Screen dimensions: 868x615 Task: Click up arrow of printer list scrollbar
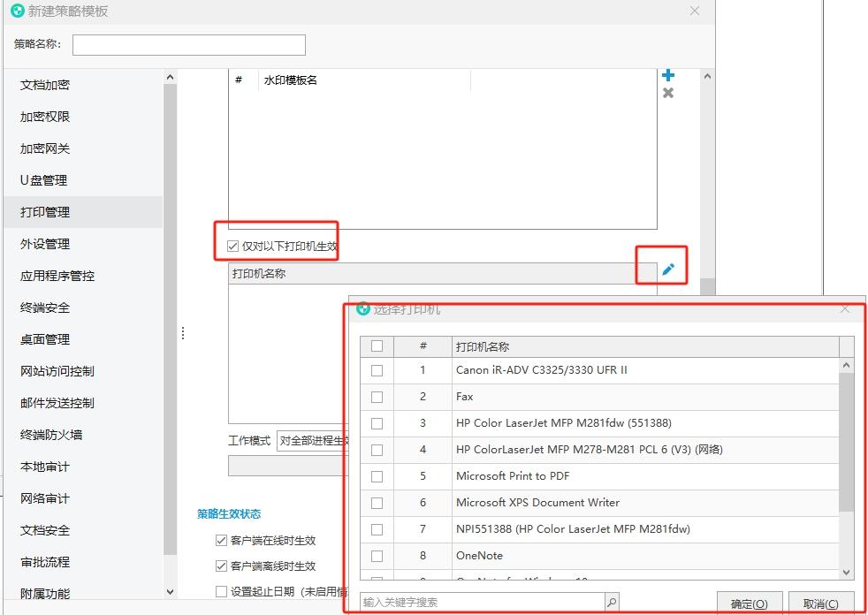[846, 365]
